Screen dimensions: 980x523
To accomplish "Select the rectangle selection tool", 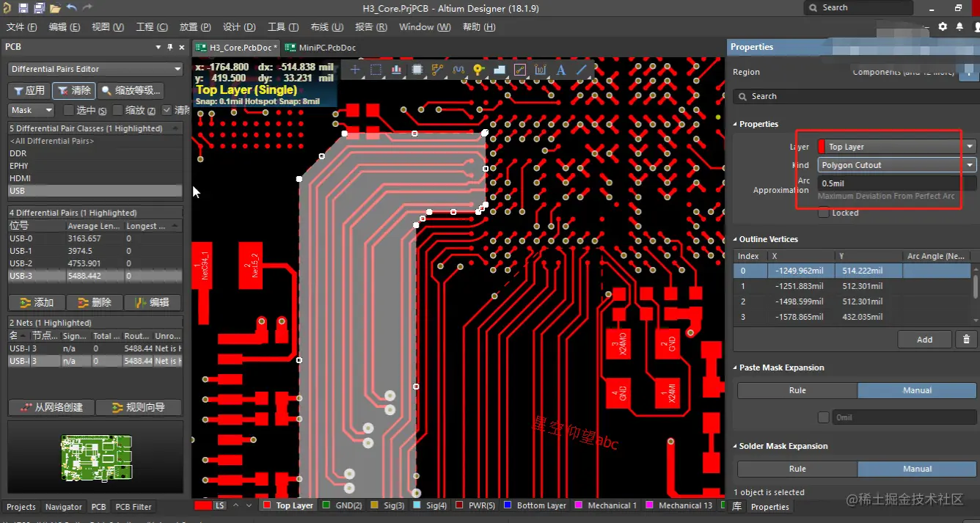I will 376,70.
